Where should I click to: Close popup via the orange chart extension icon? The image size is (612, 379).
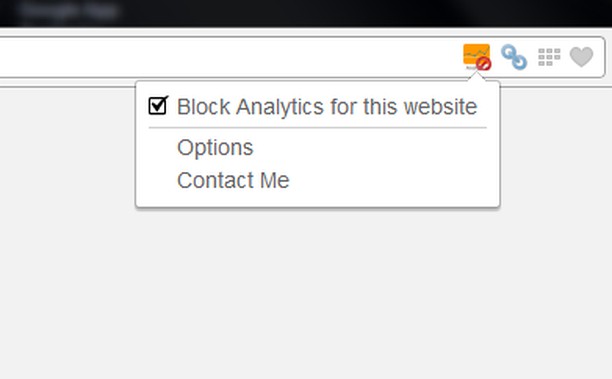click(477, 57)
